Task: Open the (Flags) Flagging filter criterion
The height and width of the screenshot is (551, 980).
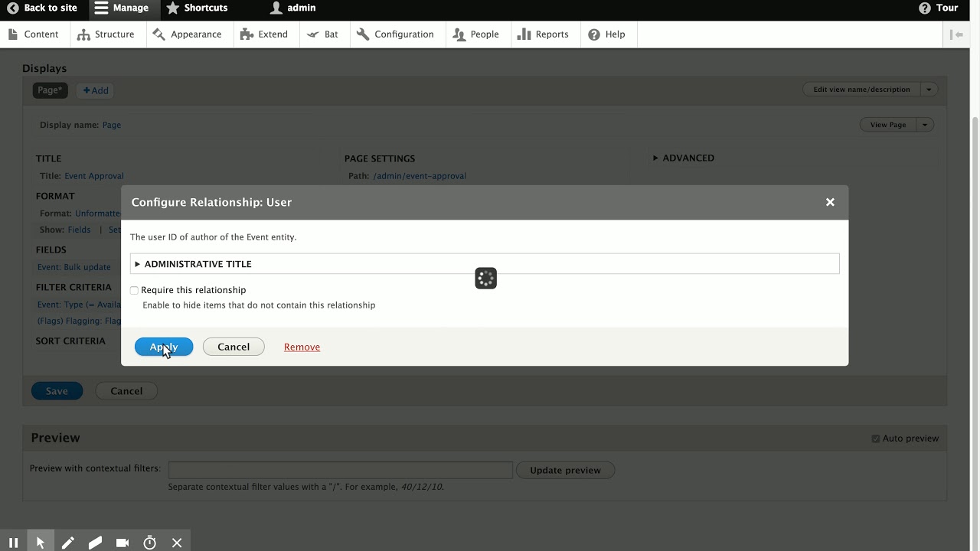Action: coord(79,321)
